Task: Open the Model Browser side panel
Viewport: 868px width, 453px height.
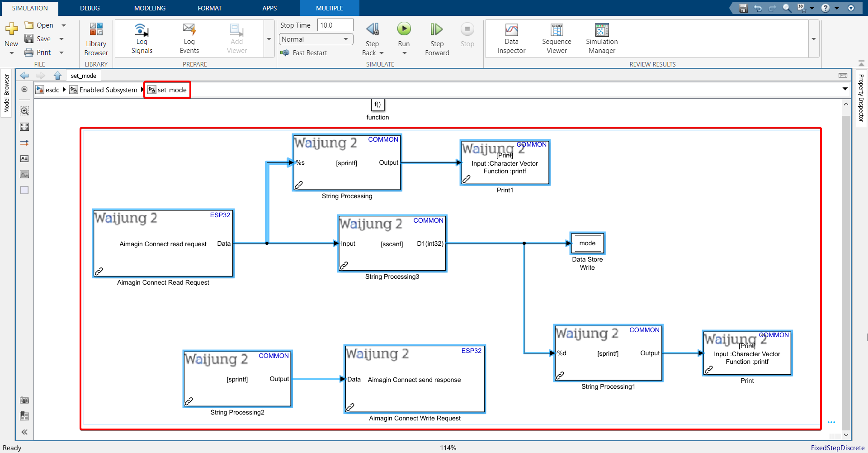Action: [6, 94]
